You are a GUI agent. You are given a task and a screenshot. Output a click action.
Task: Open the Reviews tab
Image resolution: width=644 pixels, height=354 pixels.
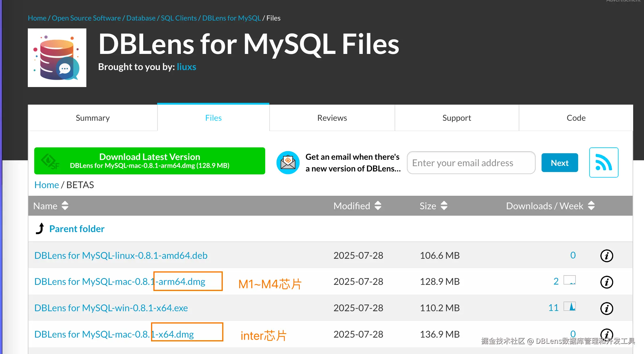pyautogui.click(x=332, y=118)
